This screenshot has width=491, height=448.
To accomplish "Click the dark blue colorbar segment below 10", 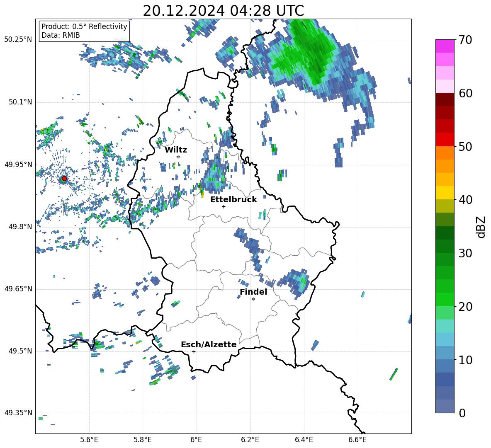I will [x=445, y=379].
